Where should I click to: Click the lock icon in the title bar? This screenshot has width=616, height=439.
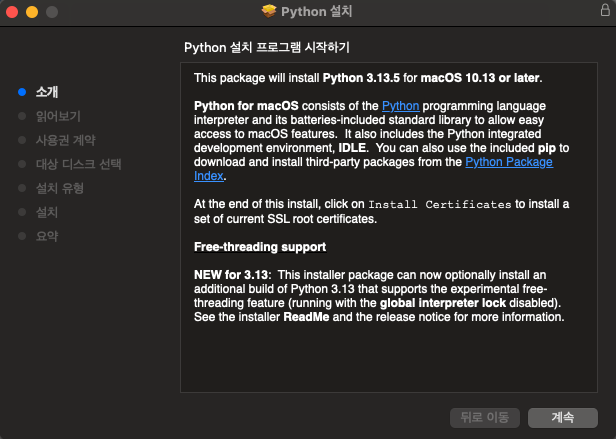(605, 10)
